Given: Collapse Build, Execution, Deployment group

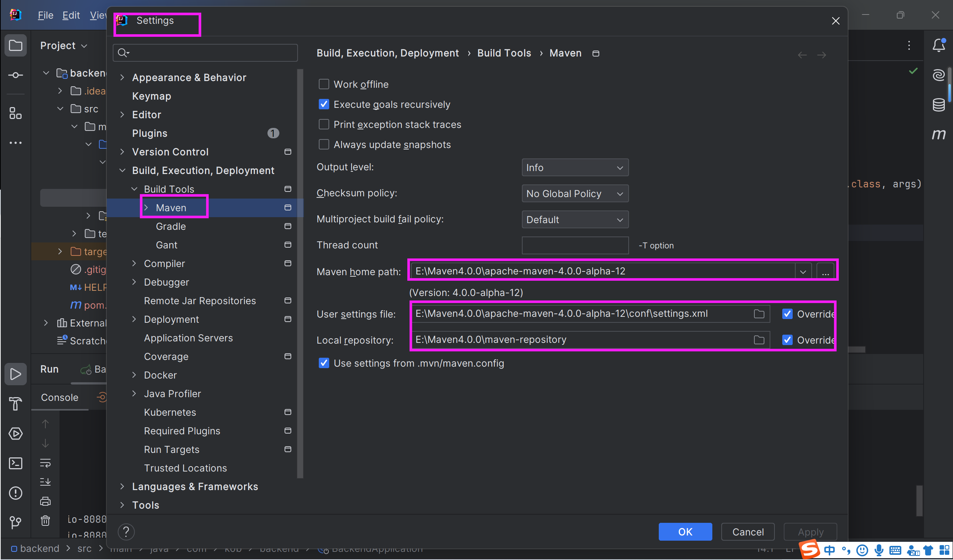Looking at the screenshot, I should tap(122, 170).
